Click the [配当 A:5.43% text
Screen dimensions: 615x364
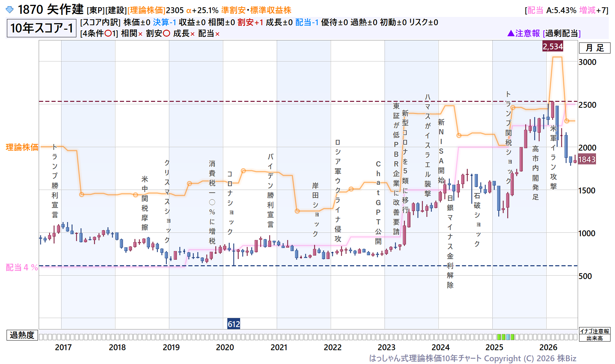pos(550,10)
